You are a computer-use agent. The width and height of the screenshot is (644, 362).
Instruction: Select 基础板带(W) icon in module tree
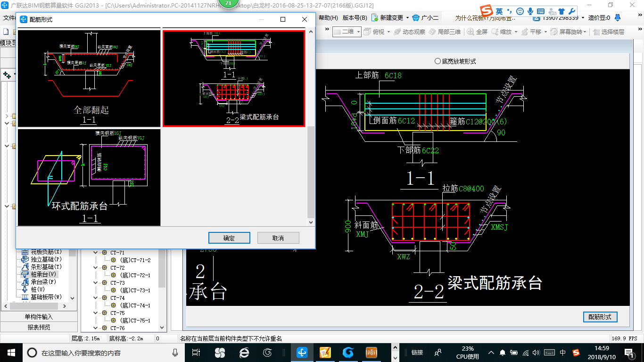pyautogui.click(x=26, y=297)
